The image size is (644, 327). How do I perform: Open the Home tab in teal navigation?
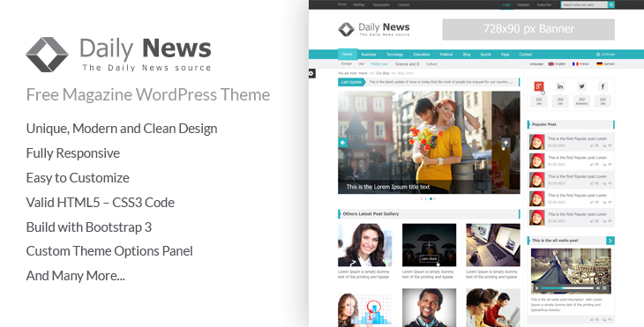click(x=347, y=54)
